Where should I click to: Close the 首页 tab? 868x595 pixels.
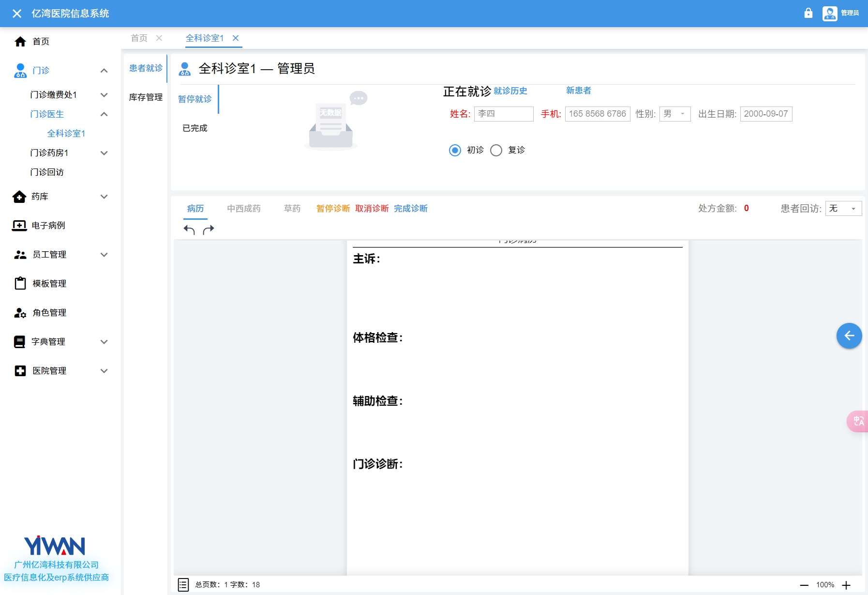159,38
